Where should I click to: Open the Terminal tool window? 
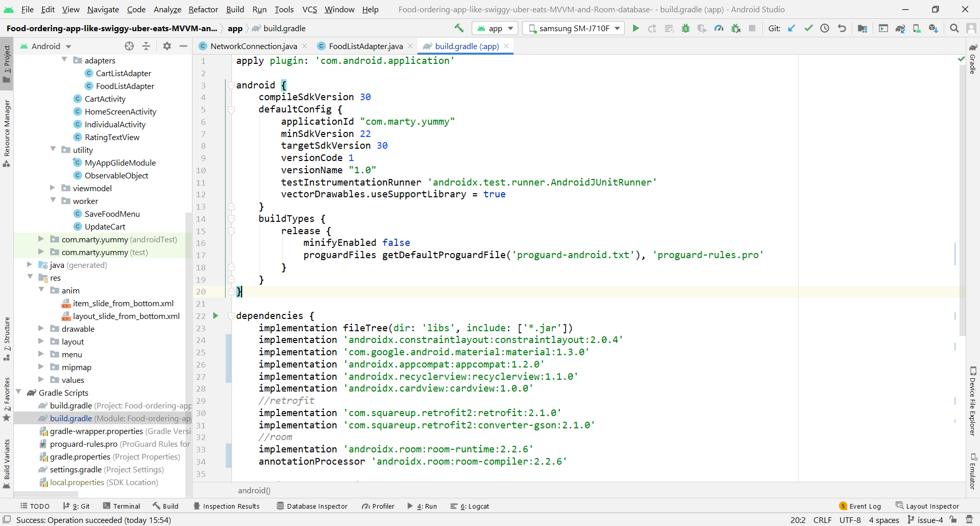click(122, 506)
